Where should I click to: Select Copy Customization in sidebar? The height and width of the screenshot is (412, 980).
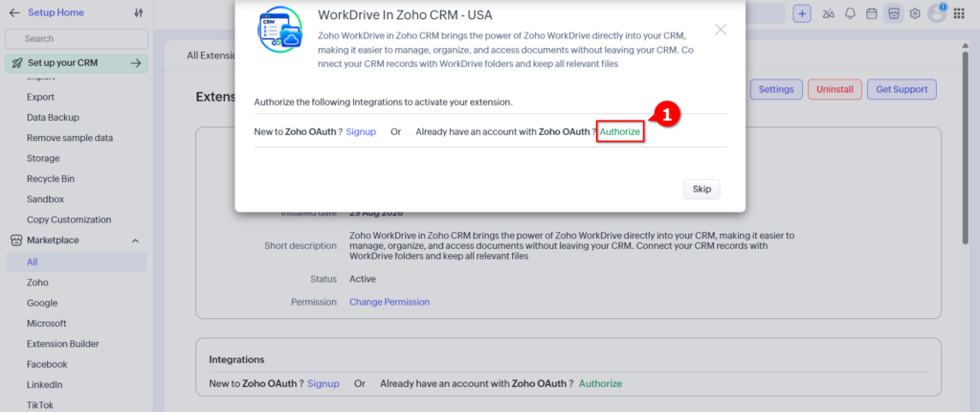point(69,219)
